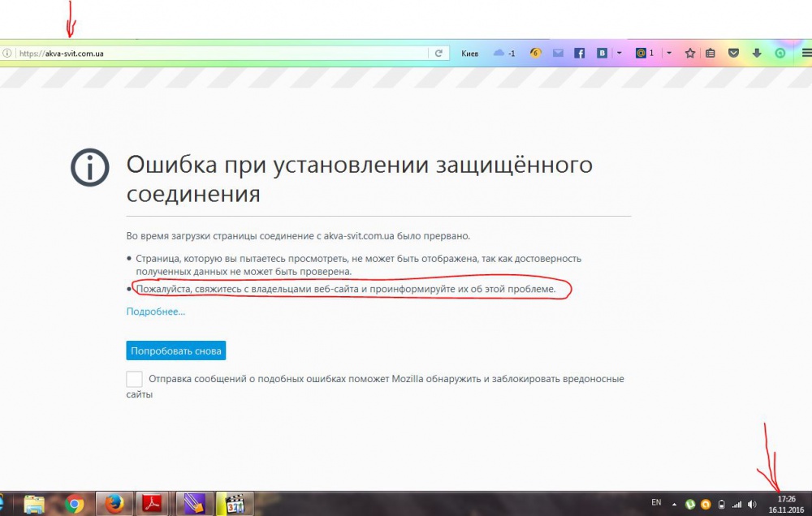This screenshot has height=516, width=812.
Task: Expand the mail counter dropdown arrow
Action: click(668, 54)
